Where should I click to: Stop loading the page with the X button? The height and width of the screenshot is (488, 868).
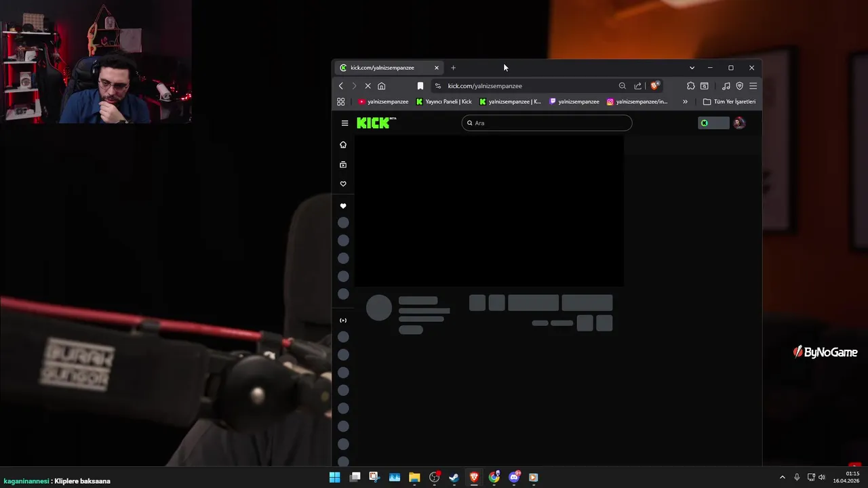coord(368,86)
